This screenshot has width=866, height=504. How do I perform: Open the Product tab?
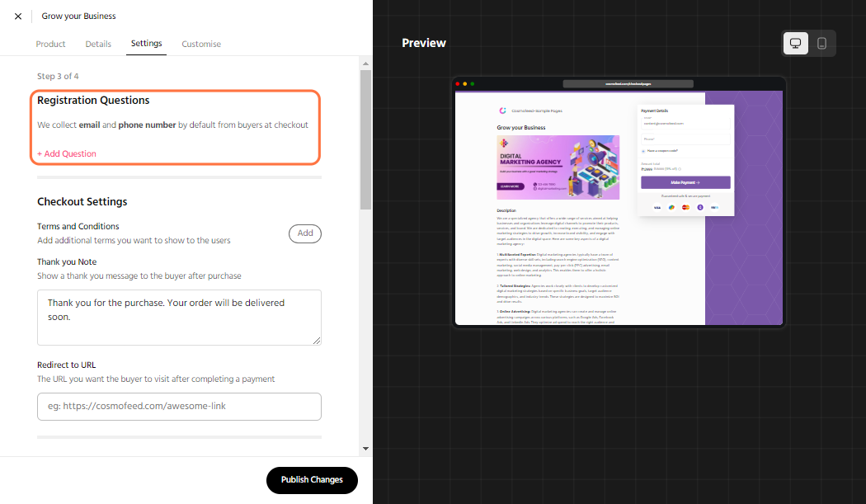[x=50, y=44]
